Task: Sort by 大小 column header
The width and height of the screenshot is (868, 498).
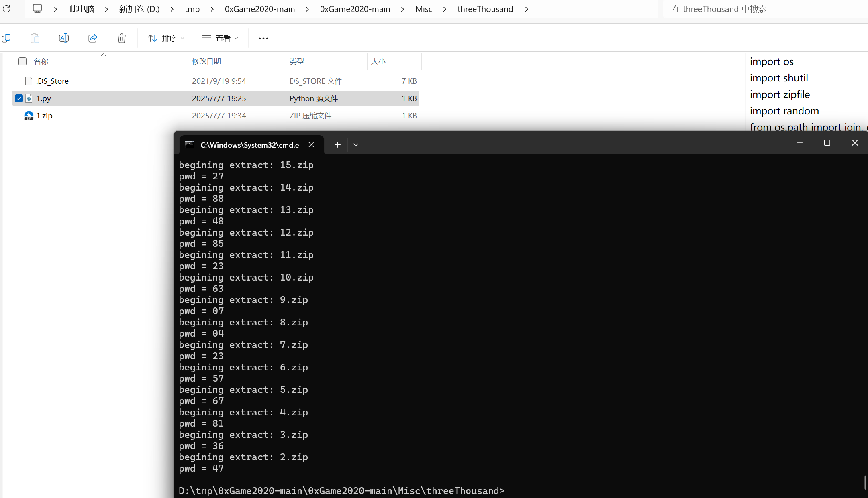Action: click(x=378, y=61)
